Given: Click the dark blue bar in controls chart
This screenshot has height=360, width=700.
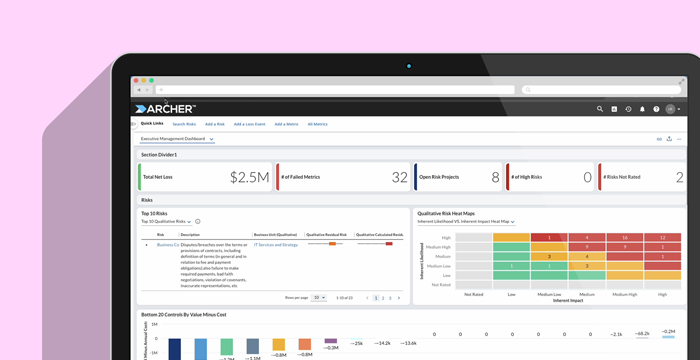Looking at the screenshot, I should [175, 349].
